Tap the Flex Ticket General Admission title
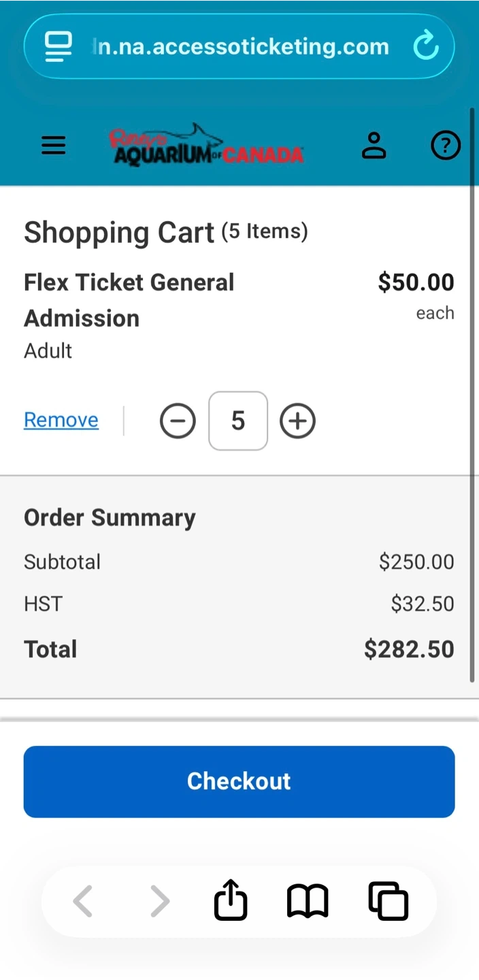The width and height of the screenshot is (479, 980). click(x=129, y=300)
